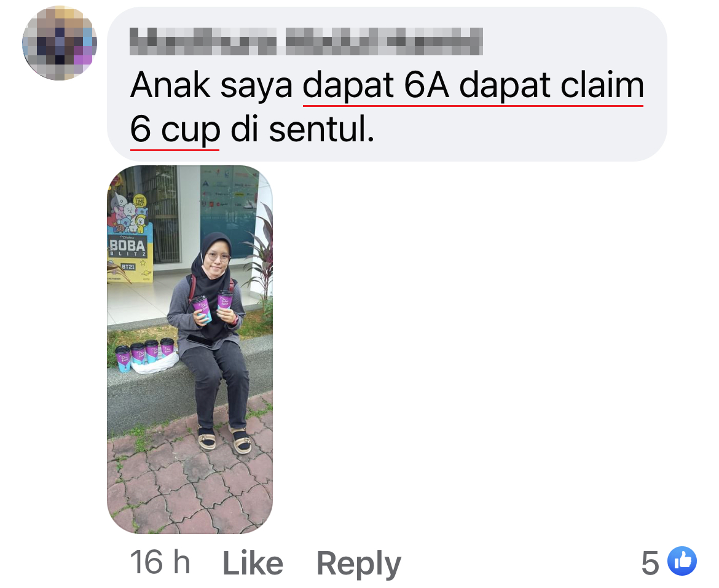The image size is (719, 588).
Task: Like this comment
Action: 253,563
